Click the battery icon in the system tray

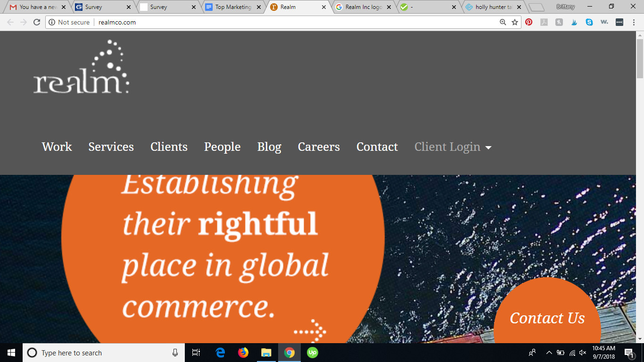561,353
